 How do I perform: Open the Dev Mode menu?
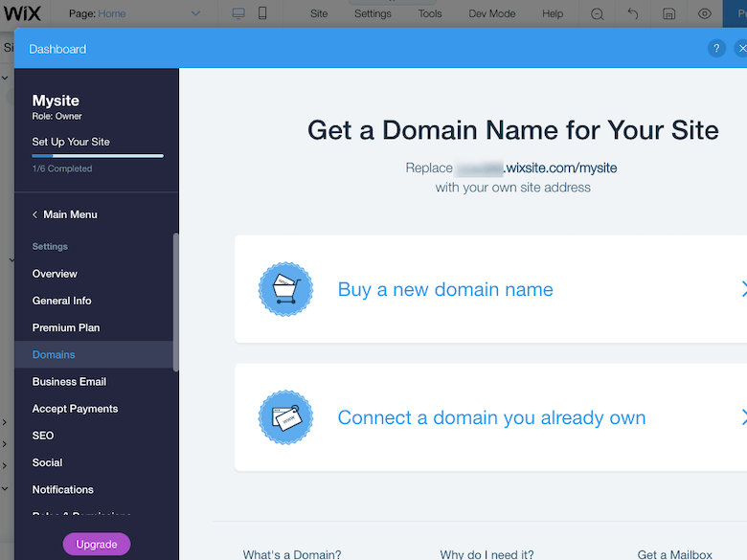pos(491,13)
